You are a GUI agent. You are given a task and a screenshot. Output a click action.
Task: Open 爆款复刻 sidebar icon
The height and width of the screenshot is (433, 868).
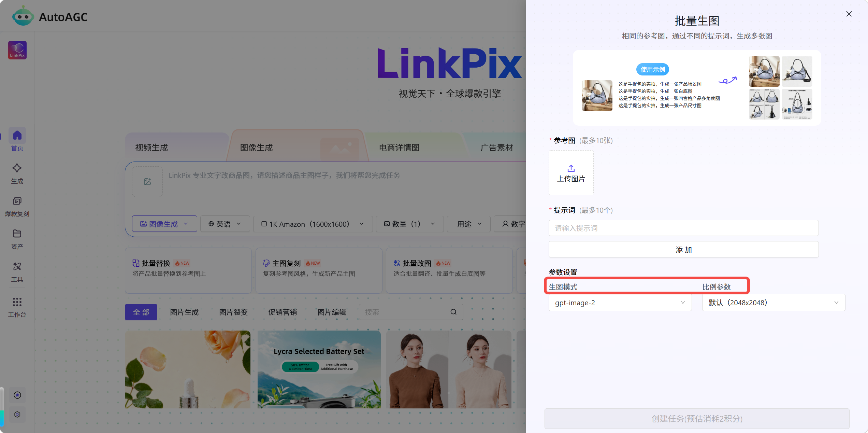tap(17, 201)
